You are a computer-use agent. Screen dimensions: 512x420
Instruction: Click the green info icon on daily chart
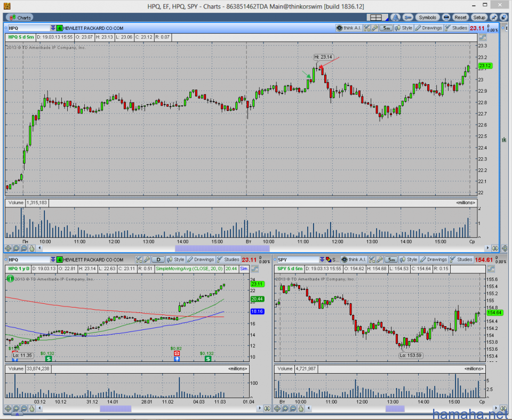coord(10,279)
